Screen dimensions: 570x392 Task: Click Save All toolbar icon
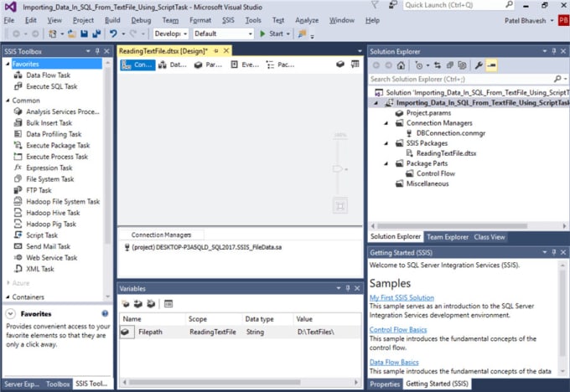[96, 34]
